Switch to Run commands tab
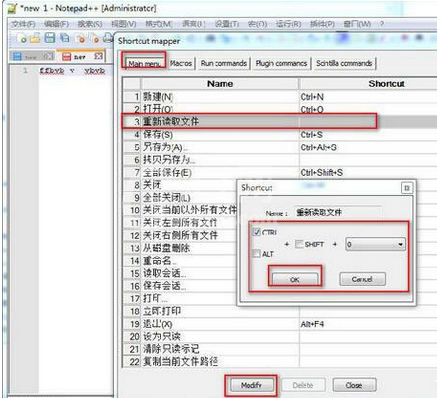Viewport: 437px width, 398px height. point(223,63)
